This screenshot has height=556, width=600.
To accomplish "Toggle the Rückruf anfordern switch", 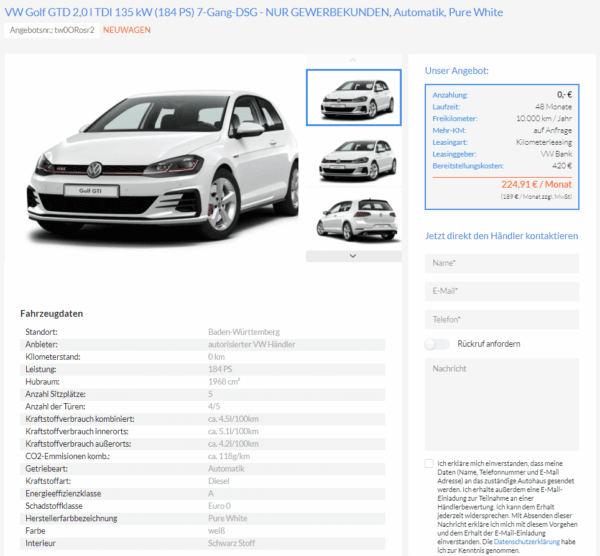I will click(x=437, y=344).
